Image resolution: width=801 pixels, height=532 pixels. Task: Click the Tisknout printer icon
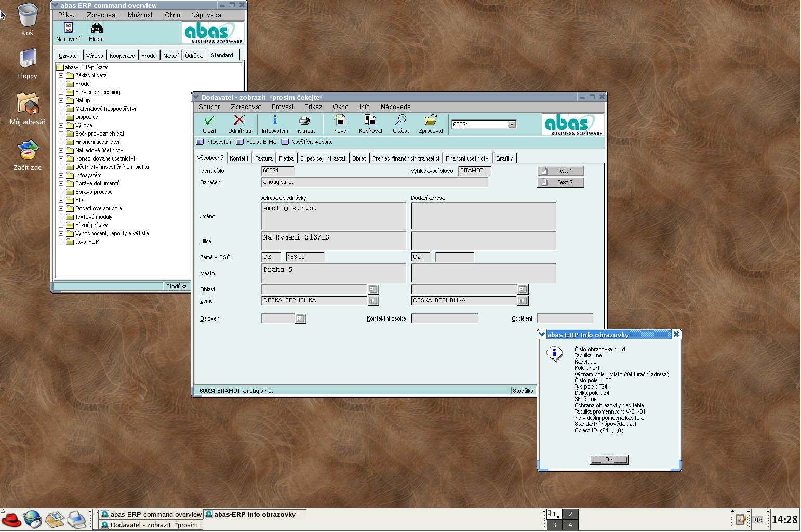pos(305,121)
